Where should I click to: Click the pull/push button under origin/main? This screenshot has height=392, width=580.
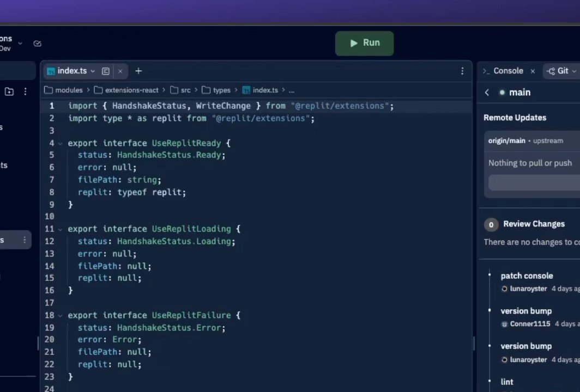[534, 183]
